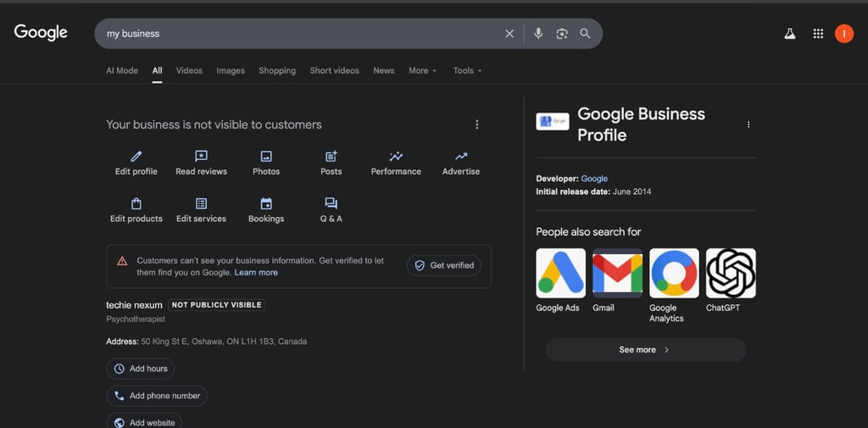Viewport: 868px width, 428px height.
Task: Expand the Tools dropdown
Action: (467, 71)
